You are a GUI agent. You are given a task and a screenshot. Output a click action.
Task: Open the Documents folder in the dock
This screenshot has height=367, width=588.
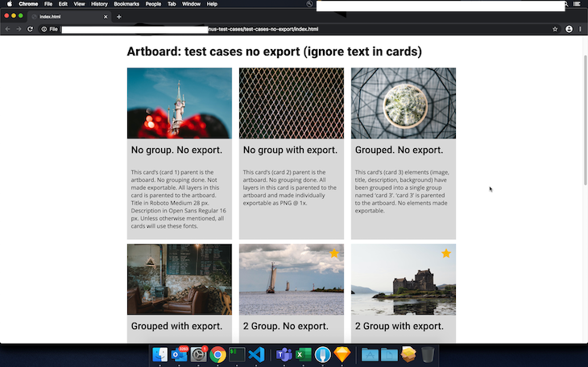389,355
